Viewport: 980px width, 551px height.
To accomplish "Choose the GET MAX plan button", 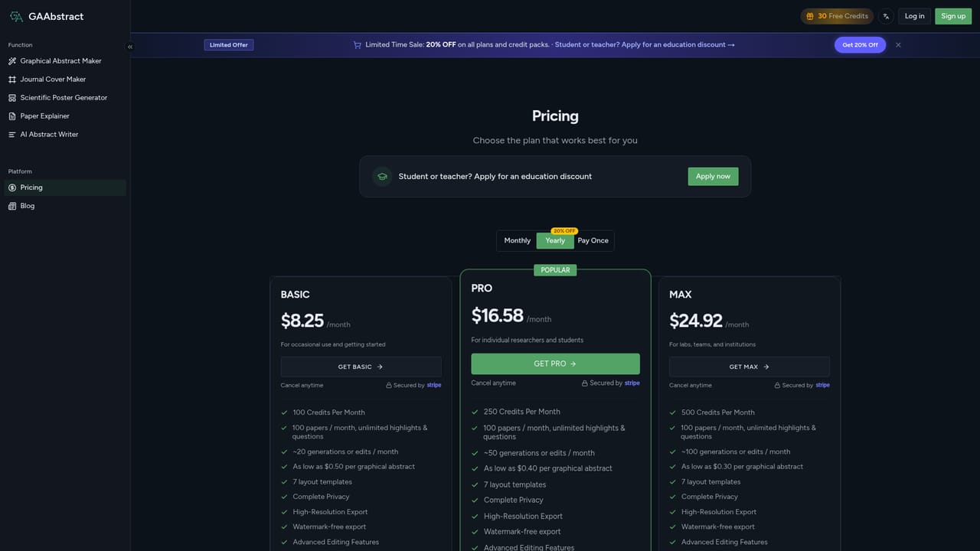I will pos(750,367).
